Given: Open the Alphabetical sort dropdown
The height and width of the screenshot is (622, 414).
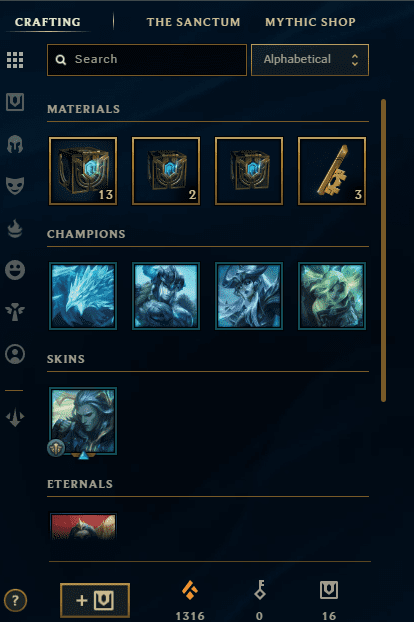Looking at the screenshot, I should 310,60.
